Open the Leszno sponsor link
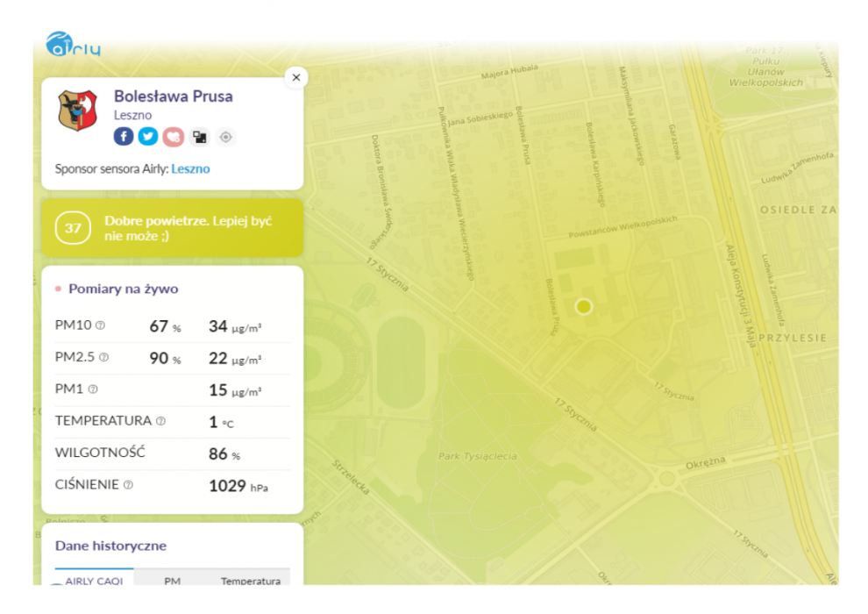 (190, 169)
